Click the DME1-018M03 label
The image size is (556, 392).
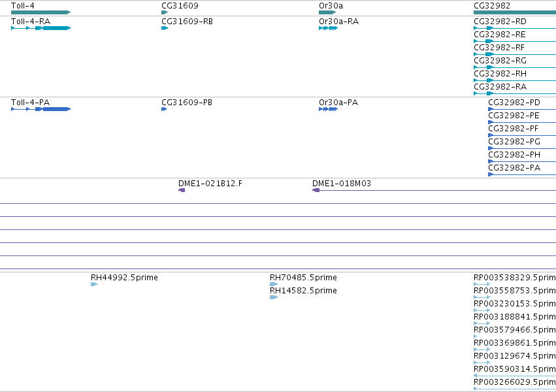coord(342,184)
